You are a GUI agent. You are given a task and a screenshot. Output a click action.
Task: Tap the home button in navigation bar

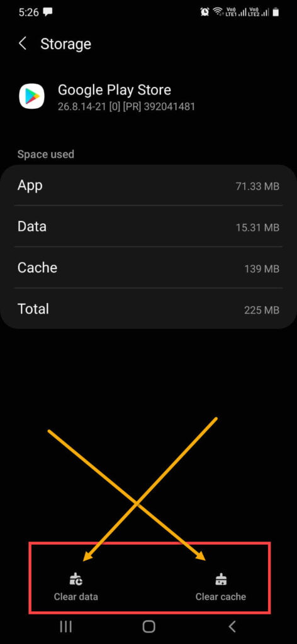(x=148, y=626)
